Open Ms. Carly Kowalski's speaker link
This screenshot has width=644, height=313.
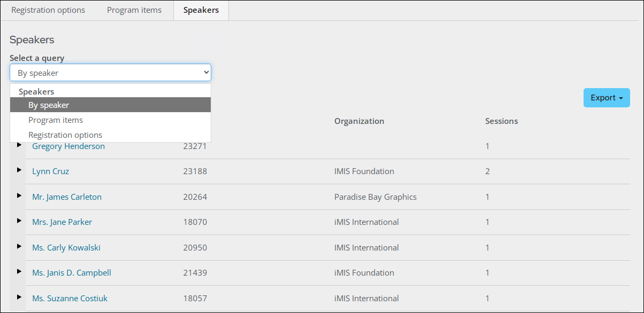(x=66, y=248)
